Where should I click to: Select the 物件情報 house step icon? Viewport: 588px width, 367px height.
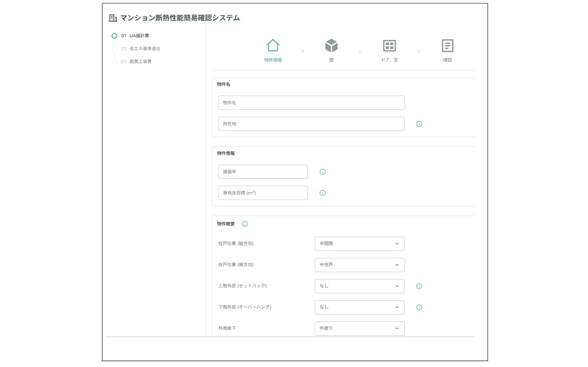pos(273,46)
